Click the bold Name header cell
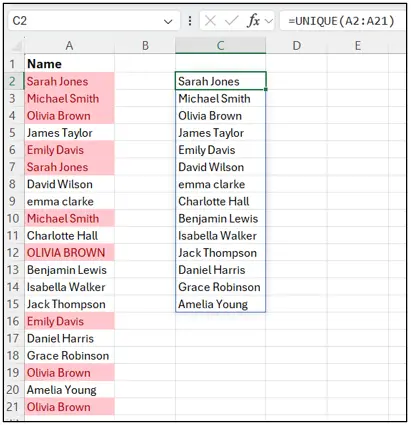Image resolution: width=411 pixels, height=425 pixels. pyautogui.click(x=69, y=64)
